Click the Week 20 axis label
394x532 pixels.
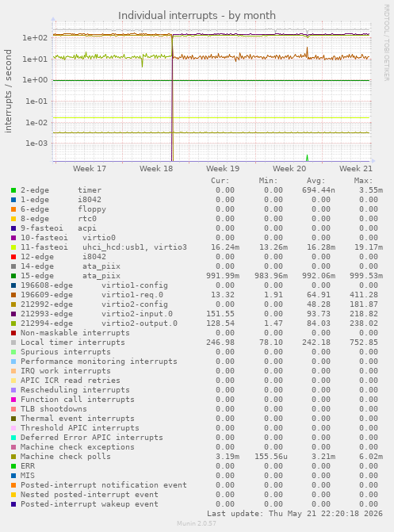click(x=289, y=169)
